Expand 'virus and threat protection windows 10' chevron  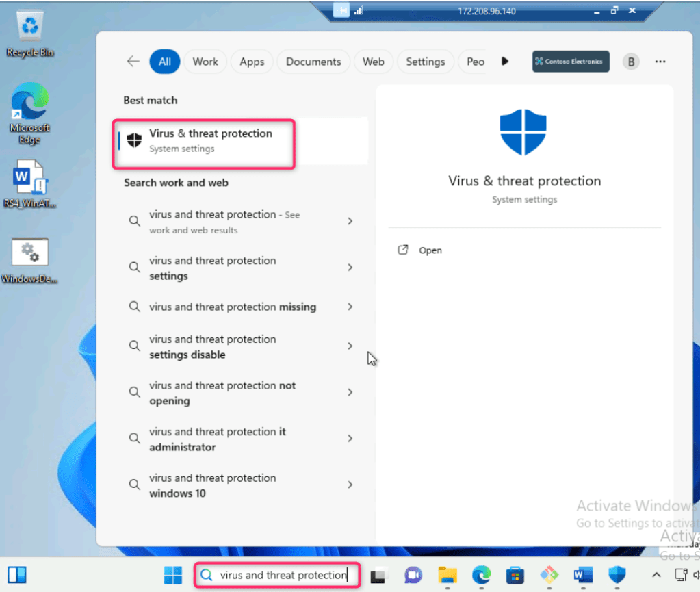pyautogui.click(x=350, y=485)
